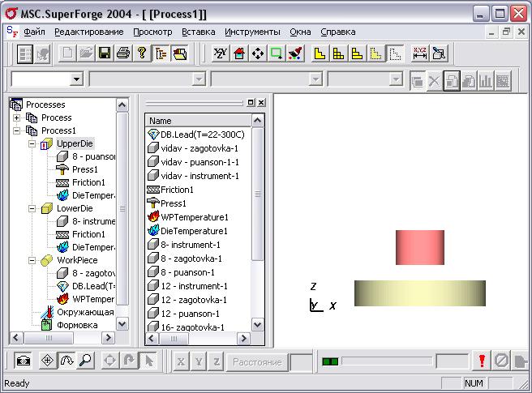Click scroll down arrow of Name list
The image size is (532, 393).
pos(258,324)
